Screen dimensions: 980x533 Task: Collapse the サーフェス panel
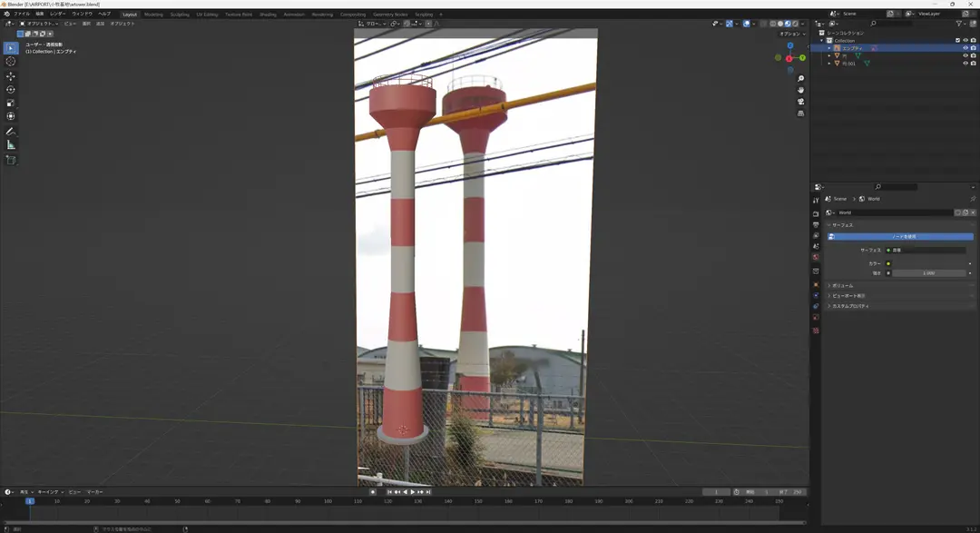[900, 224]
